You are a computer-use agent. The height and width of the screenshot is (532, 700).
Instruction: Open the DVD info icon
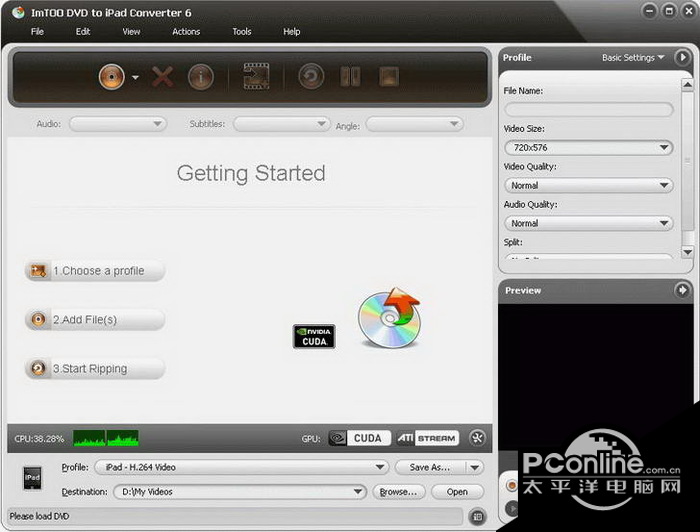click(201, 77)
